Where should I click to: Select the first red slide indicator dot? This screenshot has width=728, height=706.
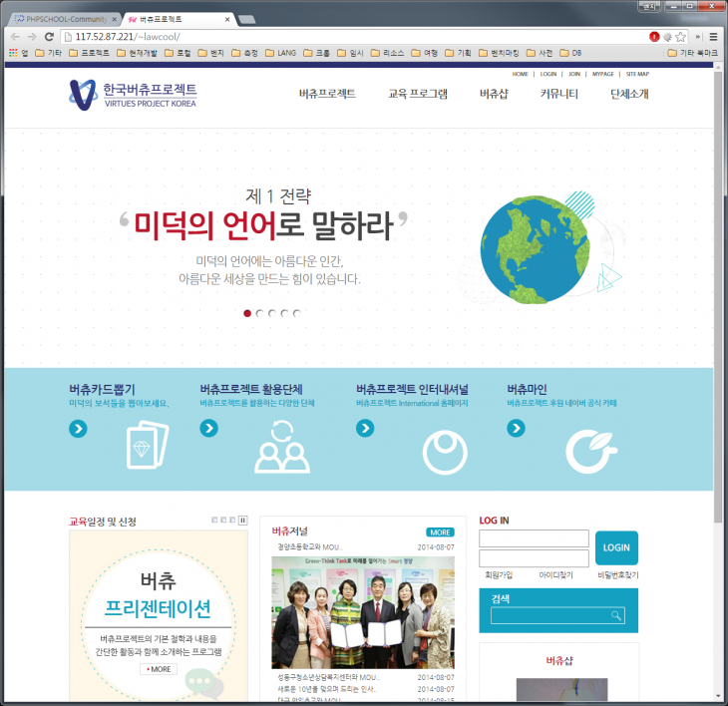tap(247, 313)
